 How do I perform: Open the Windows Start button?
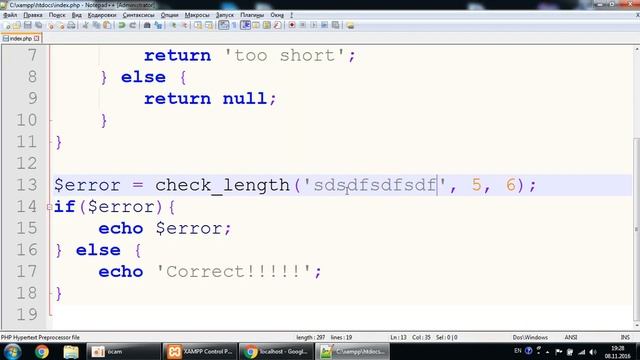pyautogui.click(x=12, y=352)
